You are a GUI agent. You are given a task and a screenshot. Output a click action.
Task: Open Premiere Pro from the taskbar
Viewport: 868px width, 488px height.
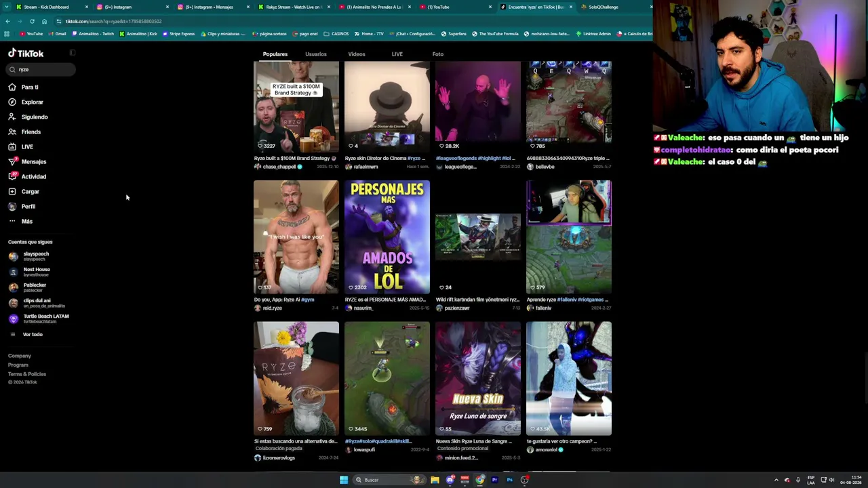(x=494, y=480)
